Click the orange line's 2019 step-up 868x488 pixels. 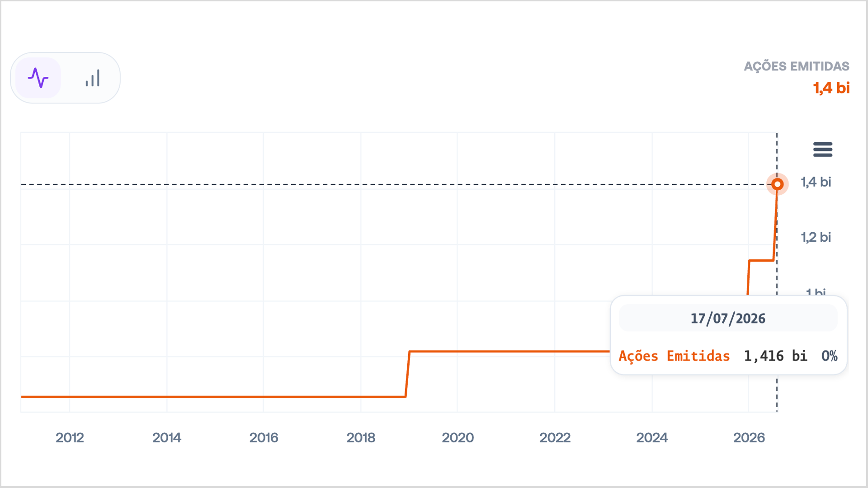click(x=408, y=374)
